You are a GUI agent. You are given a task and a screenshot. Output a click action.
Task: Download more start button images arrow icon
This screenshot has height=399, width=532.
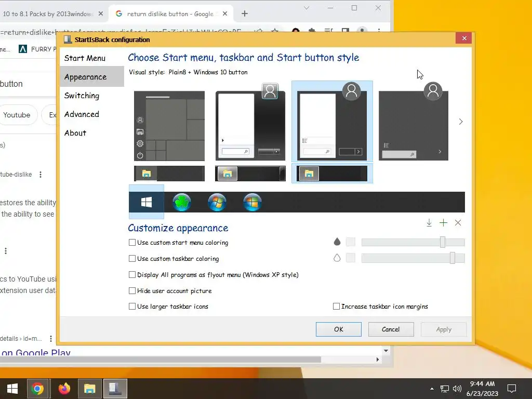click(x=429, y=223)
